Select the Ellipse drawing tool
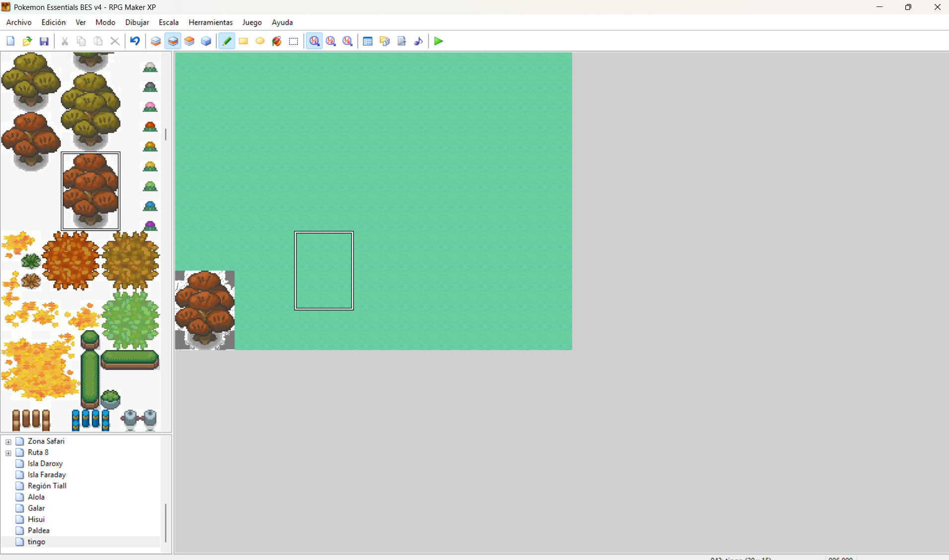949x560 pixels. pos(260,41)
